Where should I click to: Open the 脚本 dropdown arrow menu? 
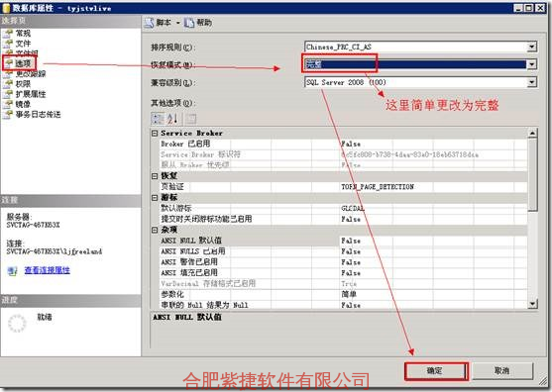pyautogui.click(x=177, y=23)
